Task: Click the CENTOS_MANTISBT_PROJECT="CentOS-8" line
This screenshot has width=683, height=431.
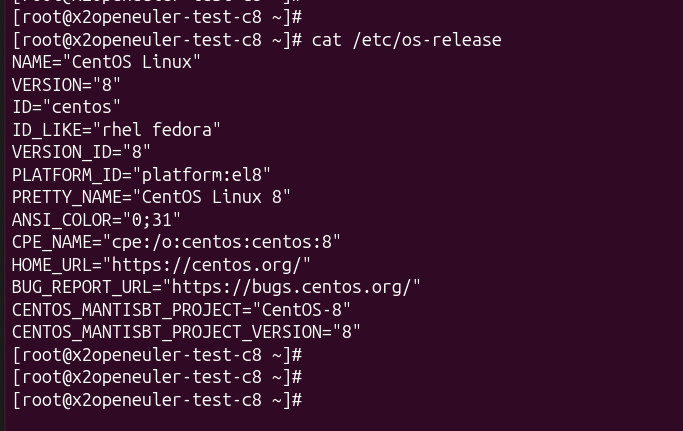Action: (181, 310)
